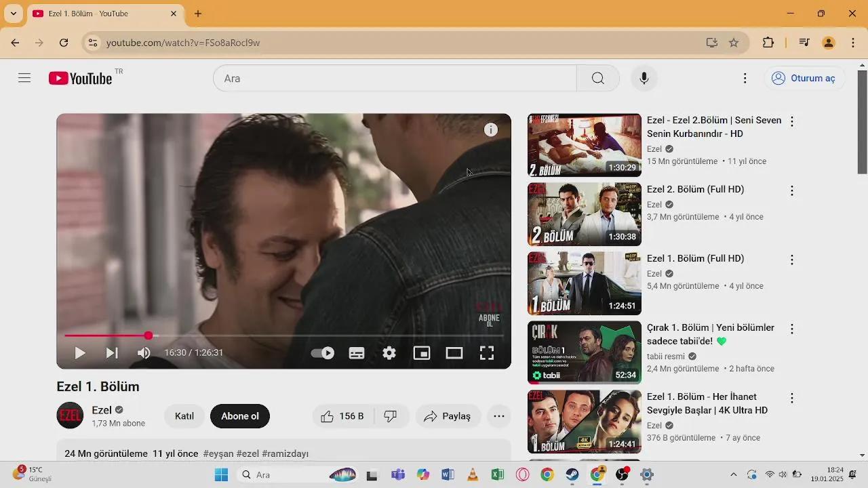Show hidden system tray icons chevron
The width and height of the screenshot is (868, 488).
pyautogui.click(x=733, y=474)
